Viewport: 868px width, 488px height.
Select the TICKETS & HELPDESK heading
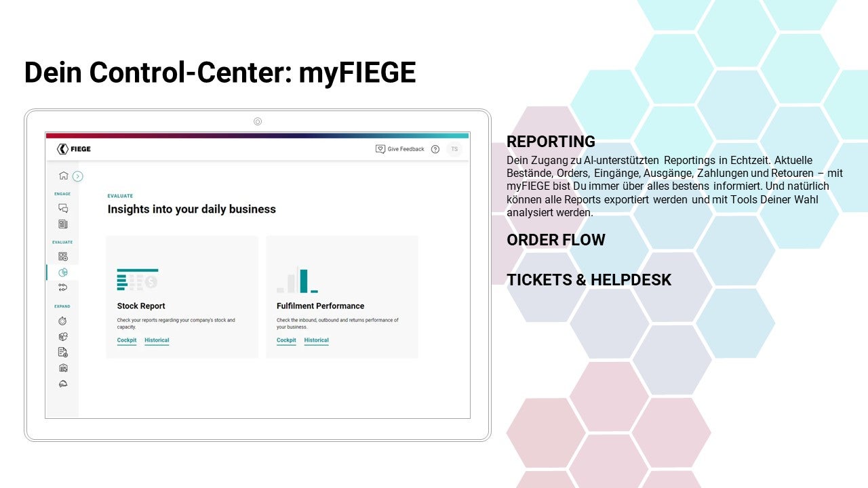click(589, 280)
